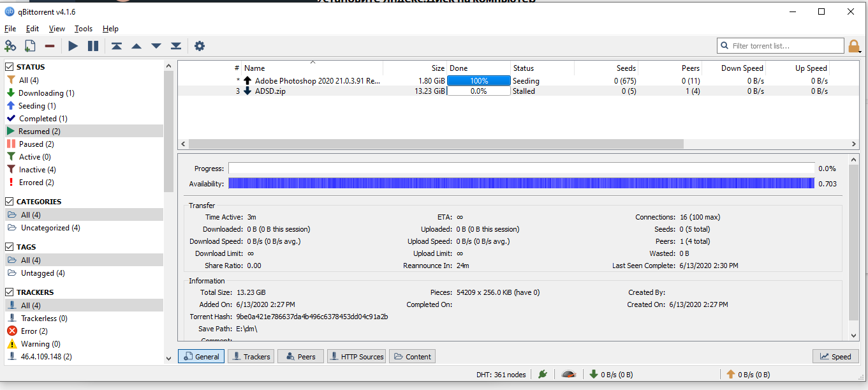Filter by Downloading (1) status
This screenshot has height=390, width=868.
[x=84, y=93]
